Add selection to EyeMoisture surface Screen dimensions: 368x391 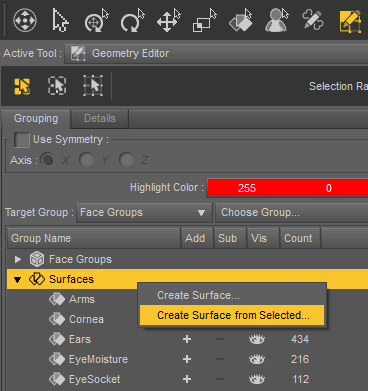click(x=187, y=359)
